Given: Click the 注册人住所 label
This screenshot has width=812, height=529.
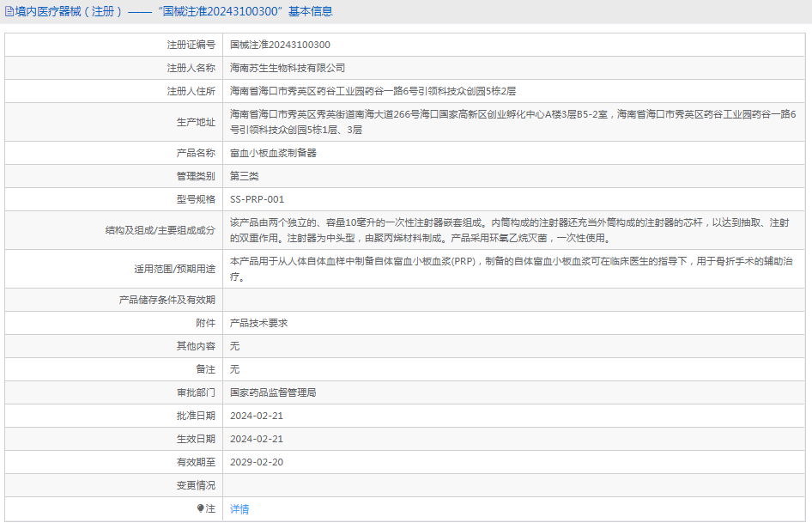Looking at the screenshot, I should [191, 91].
